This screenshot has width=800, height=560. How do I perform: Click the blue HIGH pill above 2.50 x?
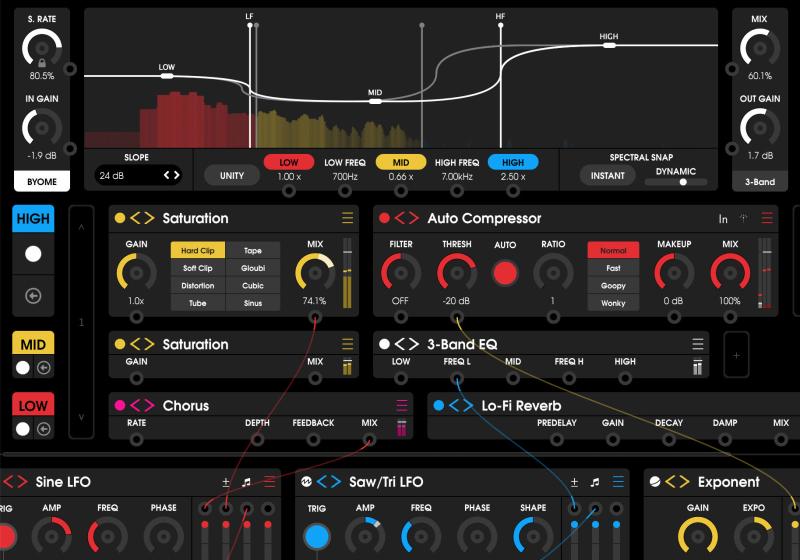coord(513,162)
